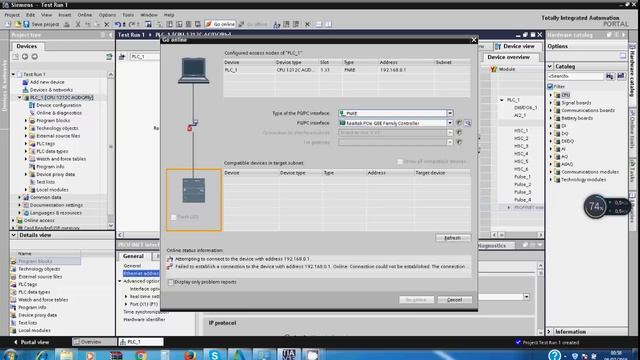Collapse the PLC_1 node in the project tree

click(19, 98)
